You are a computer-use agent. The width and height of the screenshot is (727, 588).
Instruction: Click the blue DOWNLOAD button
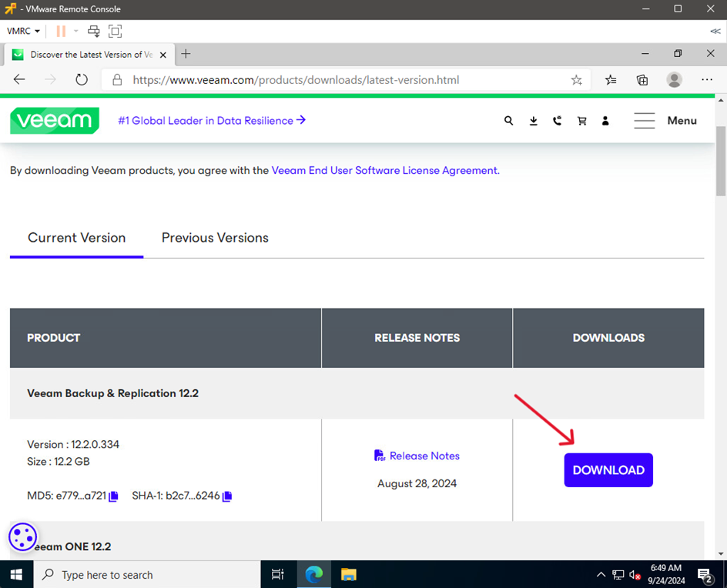pyautogui.click(x=608, y=470)
